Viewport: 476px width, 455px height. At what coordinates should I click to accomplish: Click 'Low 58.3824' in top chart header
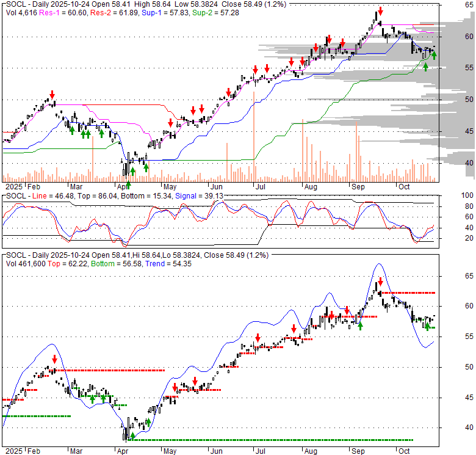coord(196,4)
